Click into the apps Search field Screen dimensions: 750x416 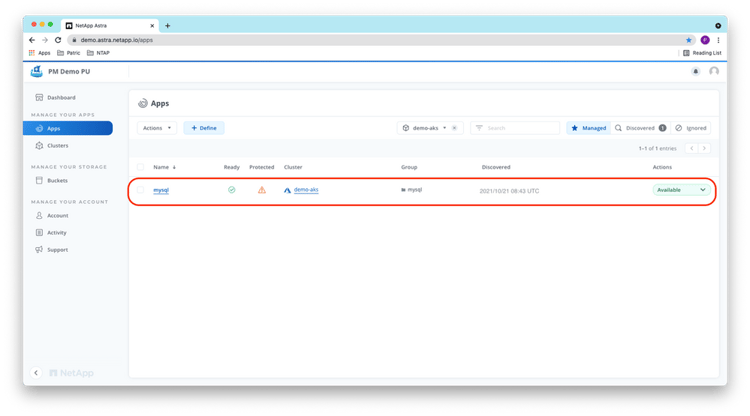(x=520, y=128)
